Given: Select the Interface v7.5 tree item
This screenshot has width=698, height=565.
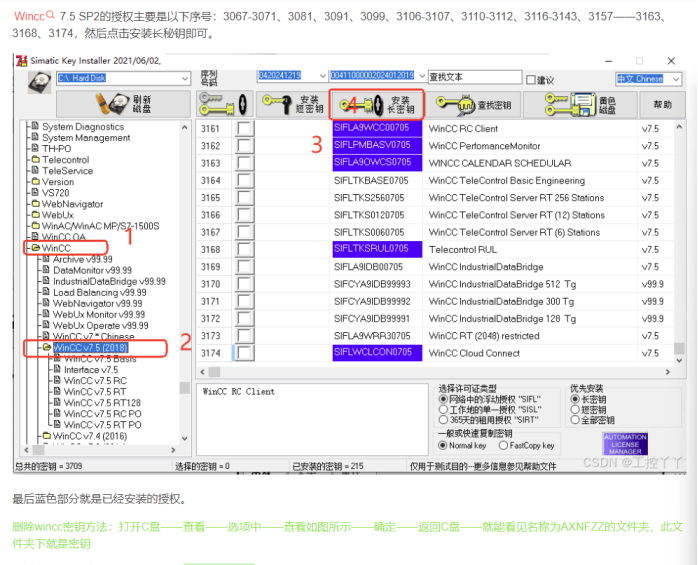Looking at the screenshot, I should coord(91,370).
